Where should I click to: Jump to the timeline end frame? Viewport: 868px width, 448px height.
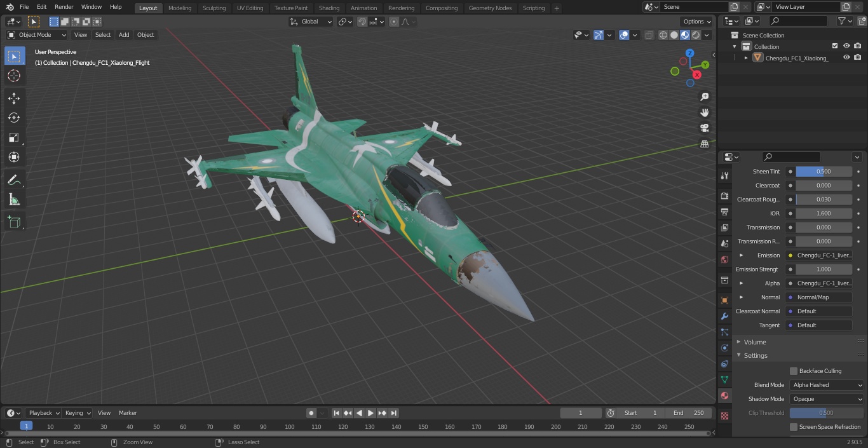click(393, 413)
